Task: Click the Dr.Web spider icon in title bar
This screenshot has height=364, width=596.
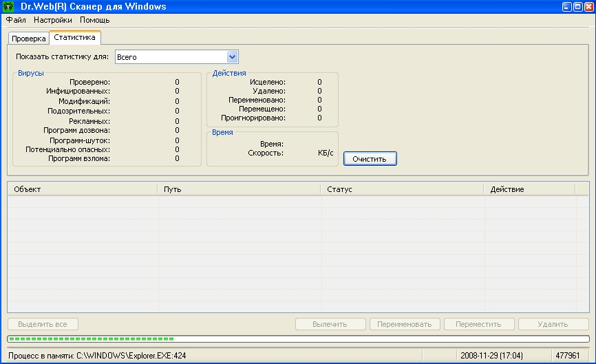Action: [8, 6]
